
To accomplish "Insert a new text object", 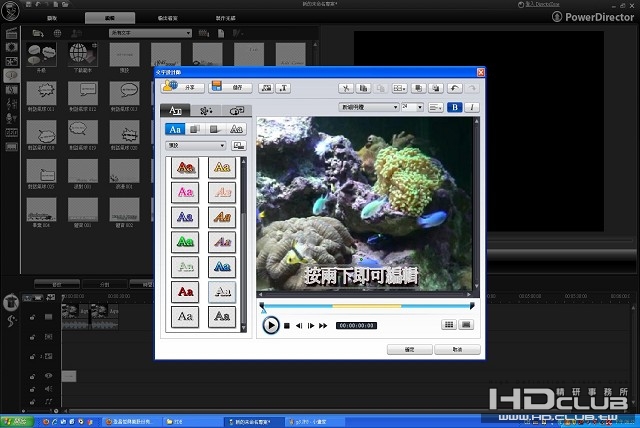I will [x=283, y=88].
